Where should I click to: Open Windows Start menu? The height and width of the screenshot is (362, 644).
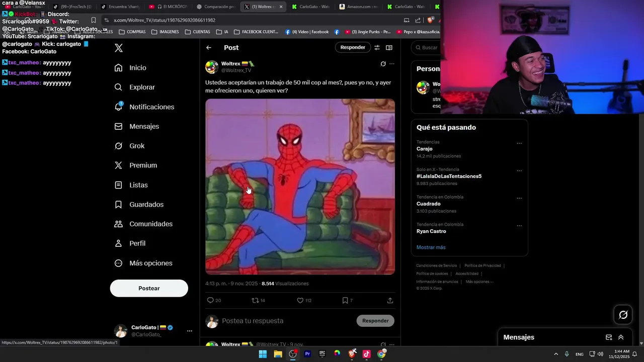tap(263, 354)
